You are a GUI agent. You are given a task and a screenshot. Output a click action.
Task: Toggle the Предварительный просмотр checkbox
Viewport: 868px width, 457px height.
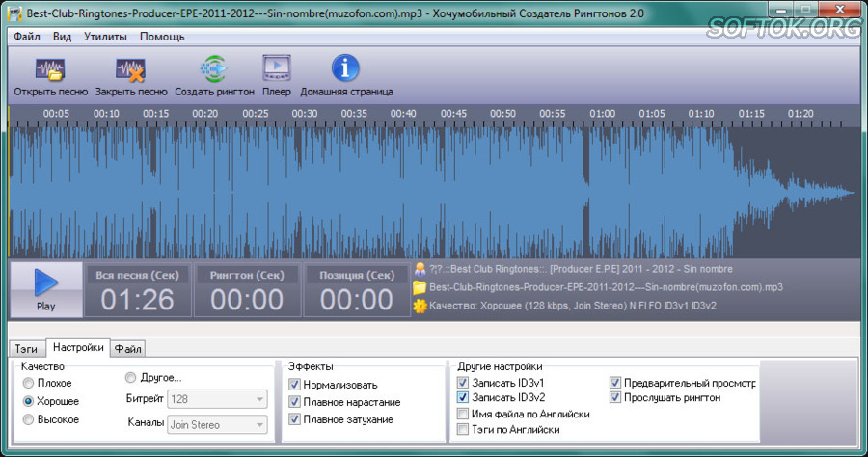pyautogui.click(x=615, y=383)
